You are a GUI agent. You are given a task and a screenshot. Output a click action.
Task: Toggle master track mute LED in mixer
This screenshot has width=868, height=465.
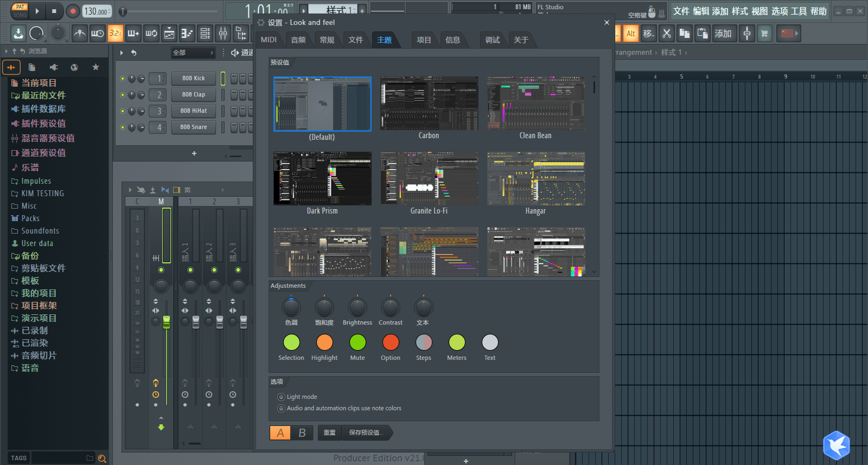[161, 270]
